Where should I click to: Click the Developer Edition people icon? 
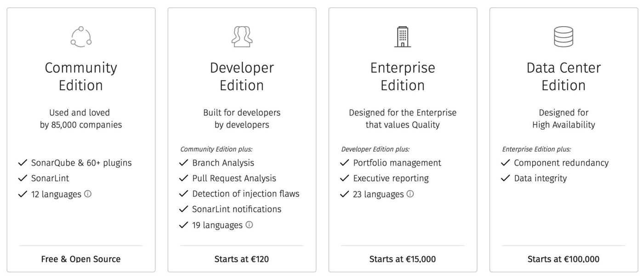(x=242, y=37)
